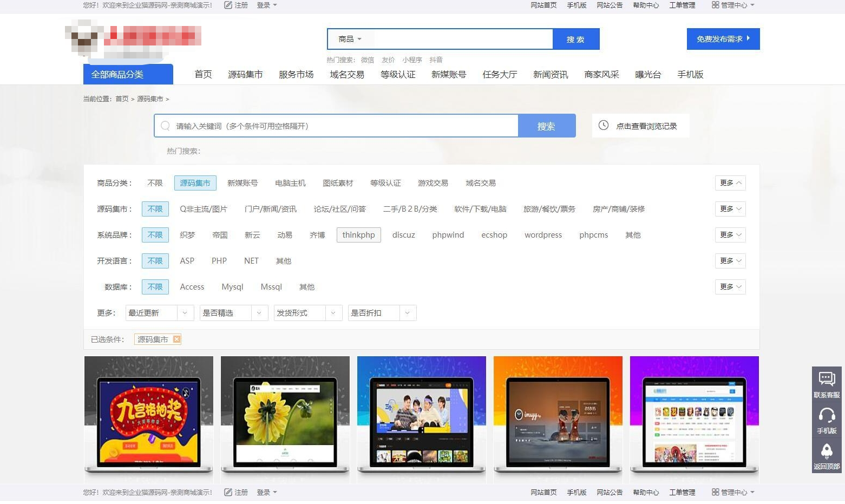Screen dimensions: 845x504
Task: Open 曝光台 navigation item
Action: tap(648, 75)
